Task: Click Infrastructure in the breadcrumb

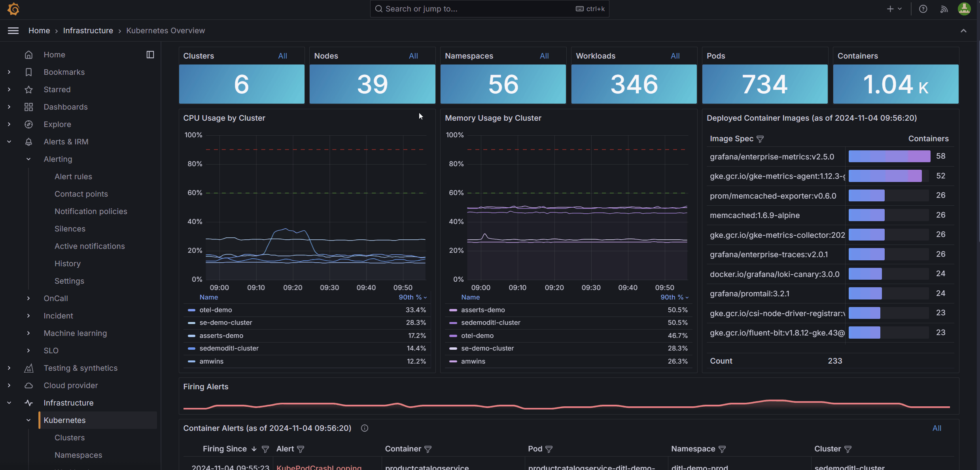Action: [x=88, y=30]
